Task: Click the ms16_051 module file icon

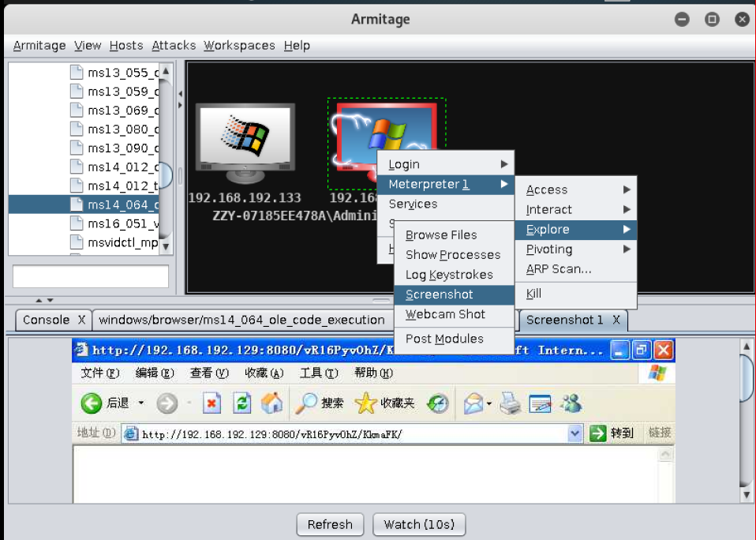Action: pos(77,223)
